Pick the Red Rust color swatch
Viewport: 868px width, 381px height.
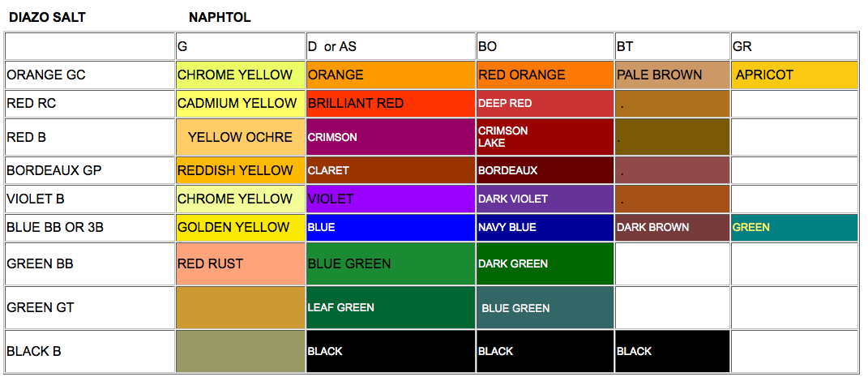(241, 263)
